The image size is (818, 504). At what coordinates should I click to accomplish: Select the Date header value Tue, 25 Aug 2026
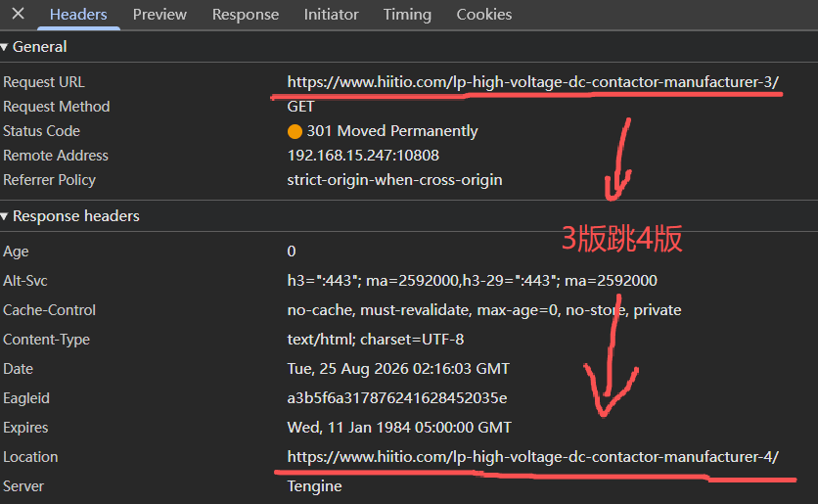tap(398, 369)
